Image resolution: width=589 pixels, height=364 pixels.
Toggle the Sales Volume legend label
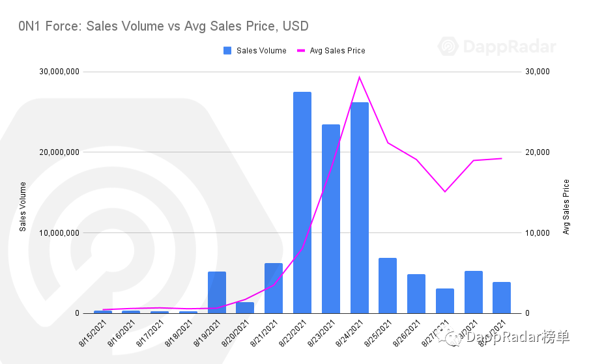pos(261,50)
